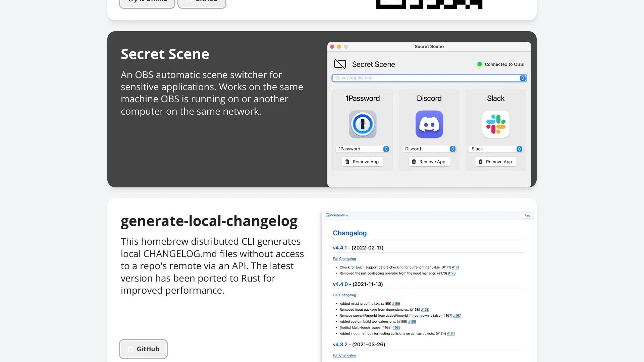Click the Discord card title
Image resolution: width=644 pixels, height=362 pixels.
click(429, 98)
